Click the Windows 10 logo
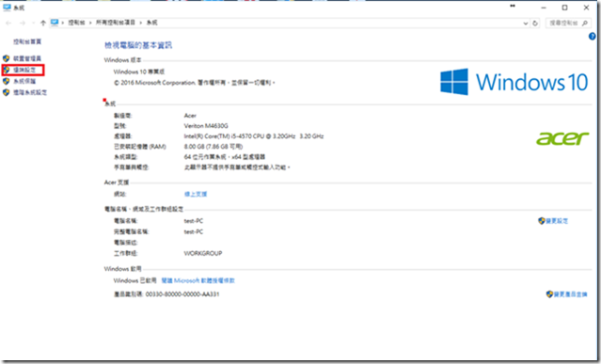 click(514, 82)
